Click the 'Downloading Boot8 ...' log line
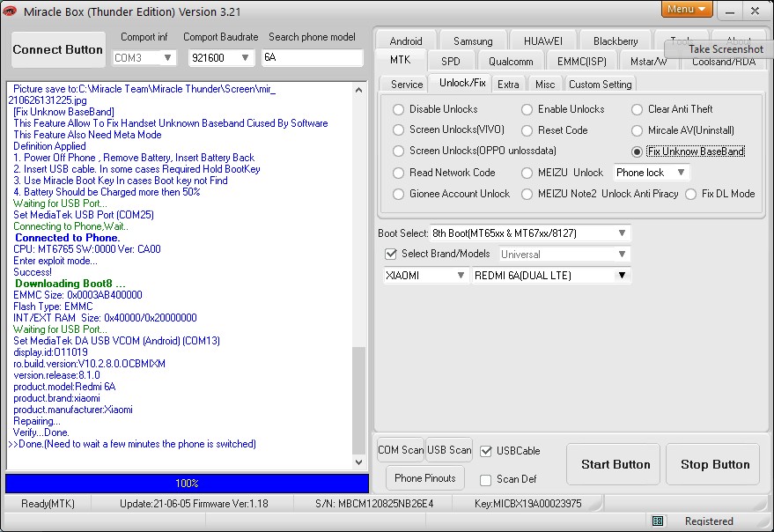 pos(70,284)
